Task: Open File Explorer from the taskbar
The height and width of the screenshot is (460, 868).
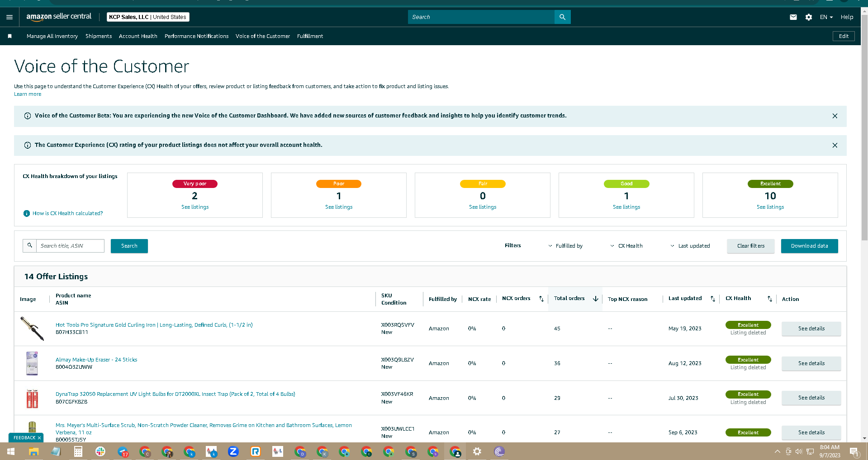Action: click(x=33, y=451)
